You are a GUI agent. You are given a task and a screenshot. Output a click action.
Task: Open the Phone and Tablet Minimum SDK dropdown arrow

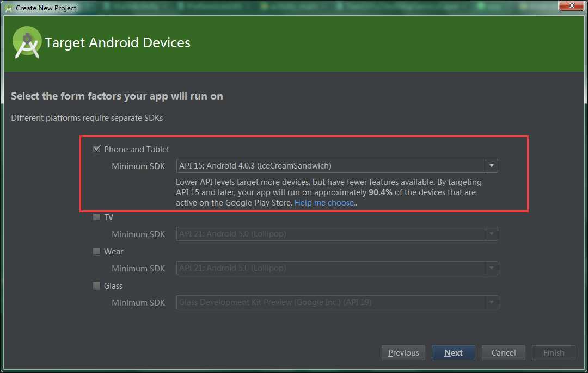point(491,166)
